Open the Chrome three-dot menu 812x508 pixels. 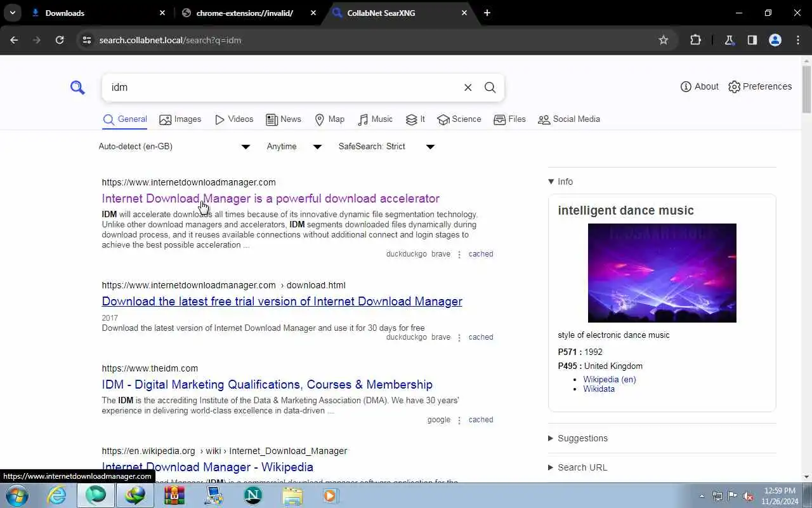[798, 40]
